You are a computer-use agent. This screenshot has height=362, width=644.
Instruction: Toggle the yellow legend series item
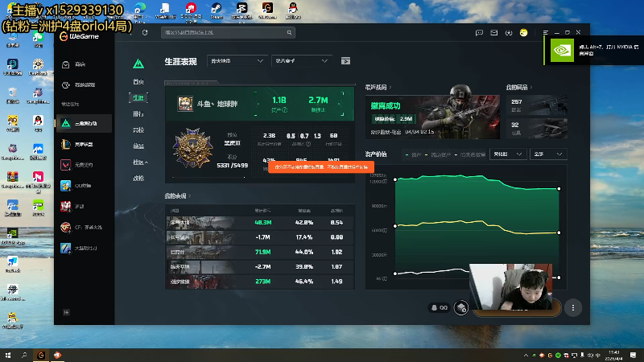coord(438,154)
